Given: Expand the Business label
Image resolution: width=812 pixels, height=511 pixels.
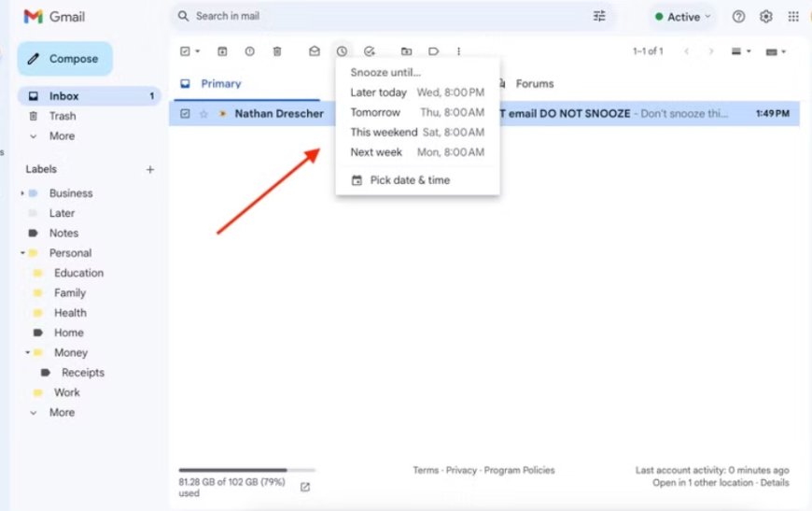Looking at the screenshot, I should (x=22, y=193).
